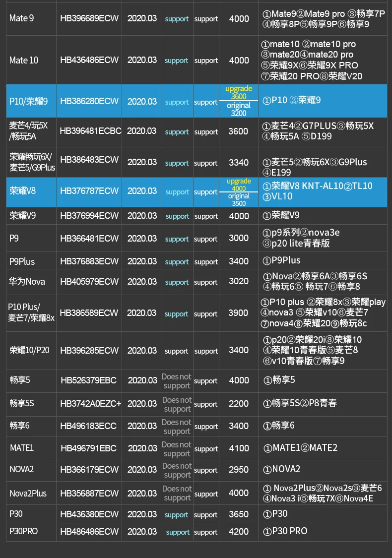Click compatibility text ①P9Plus
The image size is (392, 558).
click(281, 260)
